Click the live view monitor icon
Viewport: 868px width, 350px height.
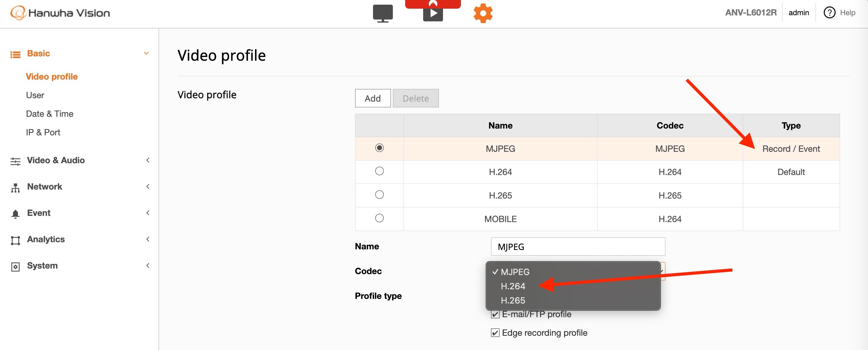point(383,13)
